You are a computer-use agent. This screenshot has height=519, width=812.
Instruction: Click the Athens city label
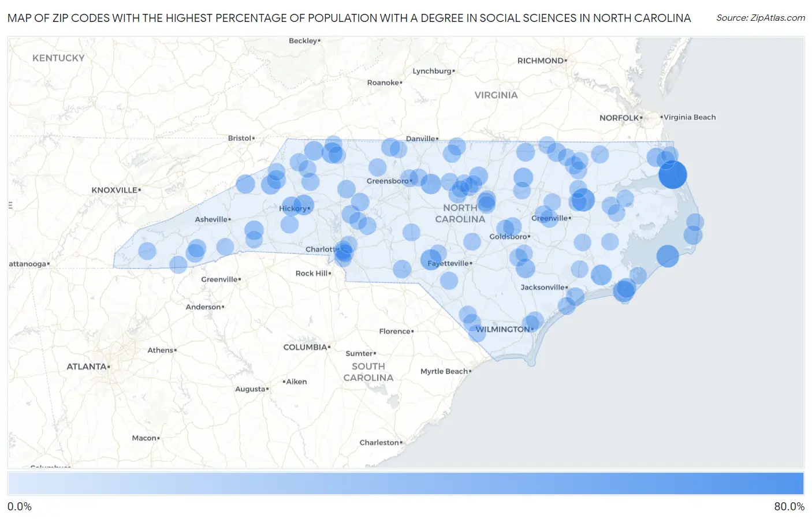point(161,350)
